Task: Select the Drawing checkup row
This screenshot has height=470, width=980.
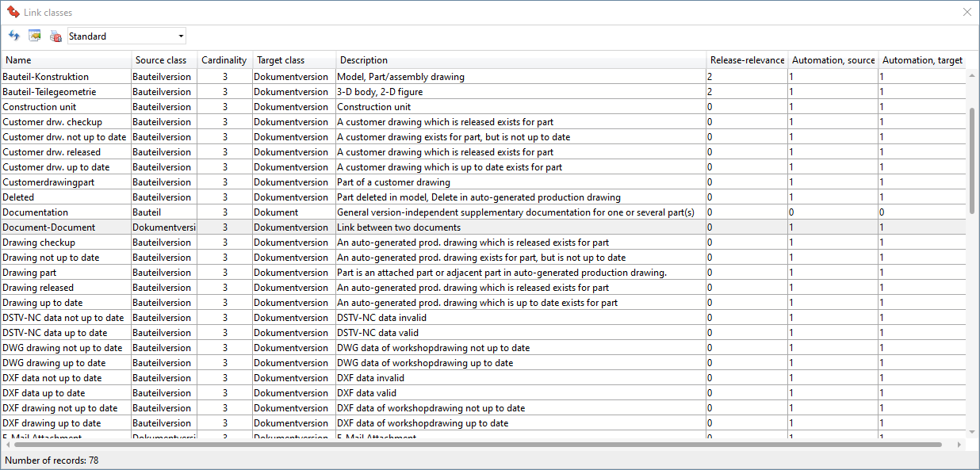Action: point(484,243)
